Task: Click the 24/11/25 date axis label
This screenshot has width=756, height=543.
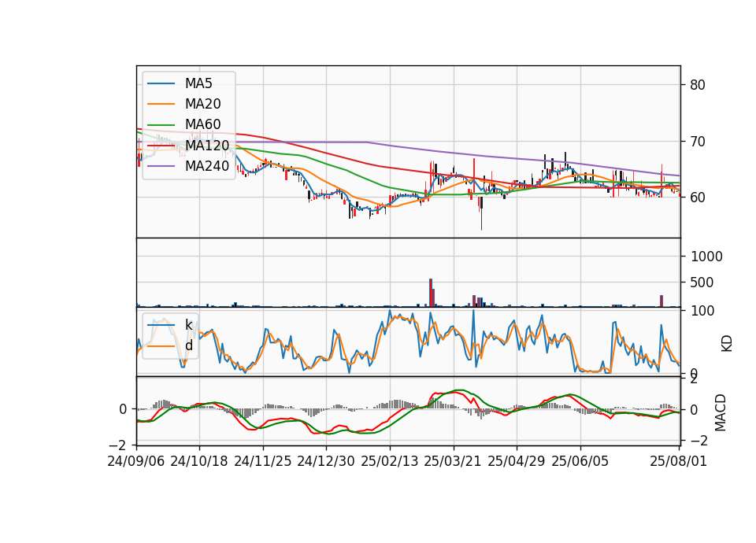Action: (263, 461)
